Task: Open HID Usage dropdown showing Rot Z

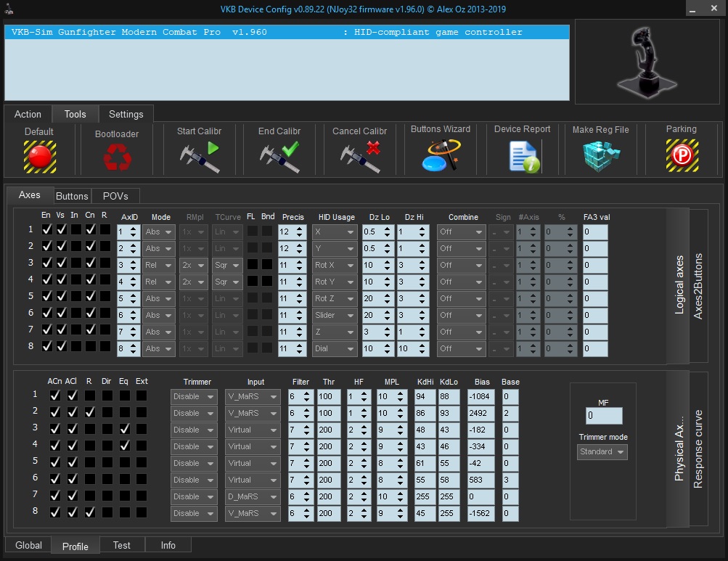Action: click(334, 298)
